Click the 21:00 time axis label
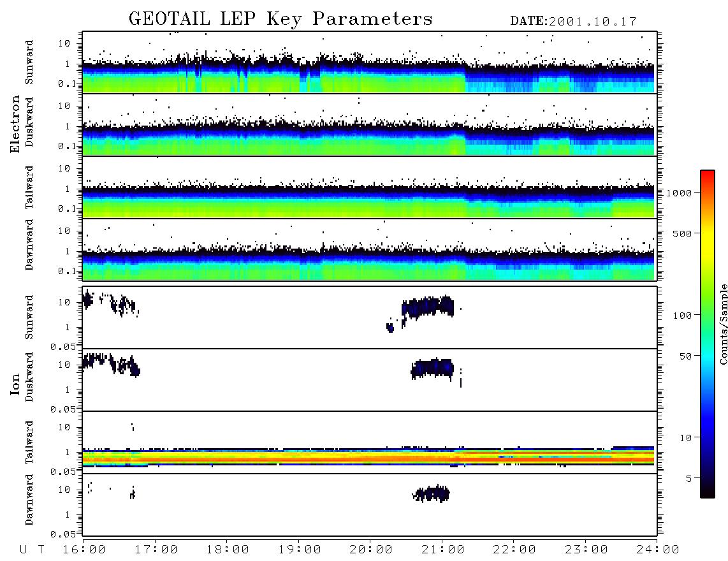The image size is (728, 561). click(x=443, y=550)
